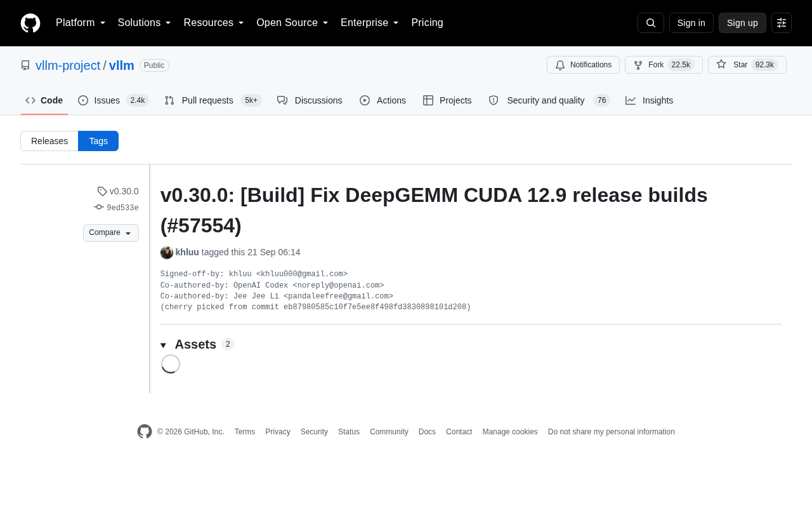Open the Docs footer link
The image size is (812, 508).
427,432
